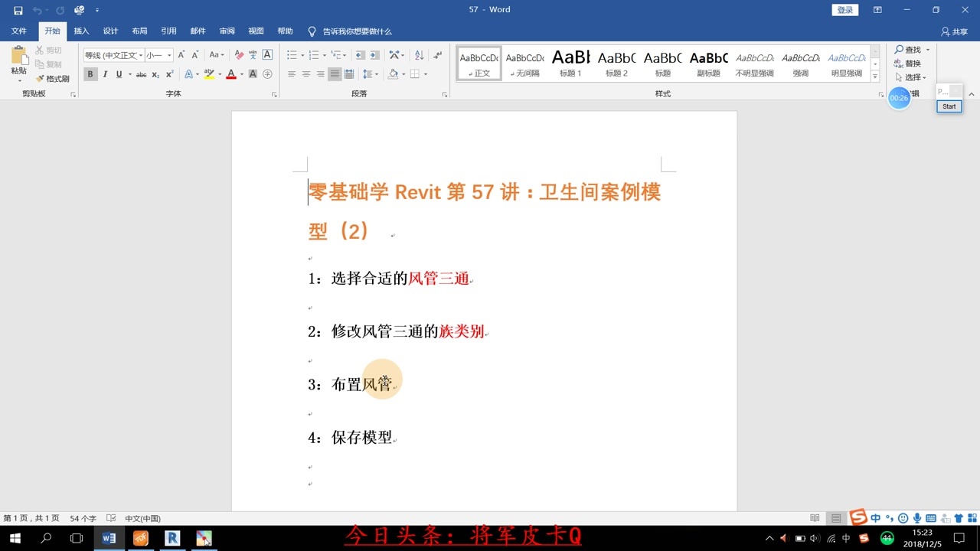Screen dimensions: 980x551
Task: Click the Format Painter (格式刷) button
Action: 52,79
